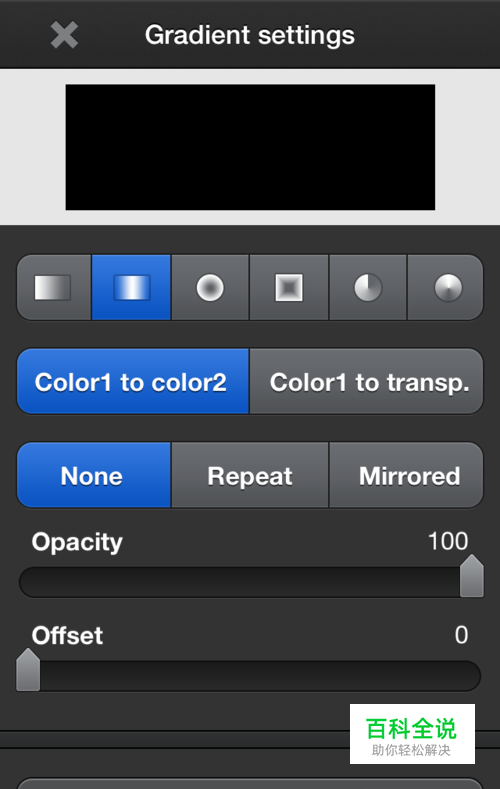
Task: Set gradient repetition to None
Action: pos(94,476)
